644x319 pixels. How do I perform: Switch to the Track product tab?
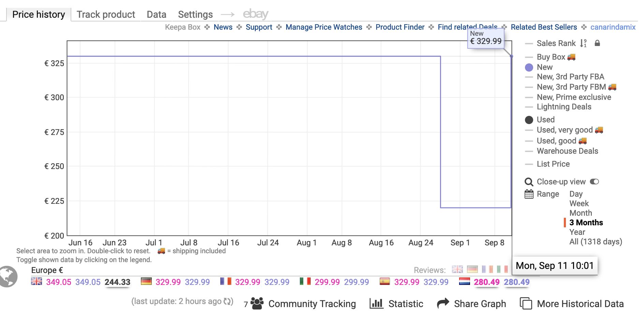pos(106,14)
